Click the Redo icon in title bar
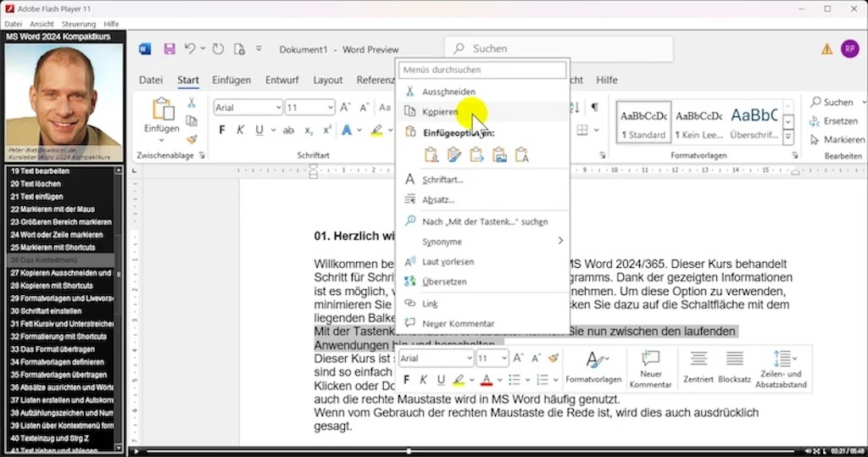 pos(218,48)
